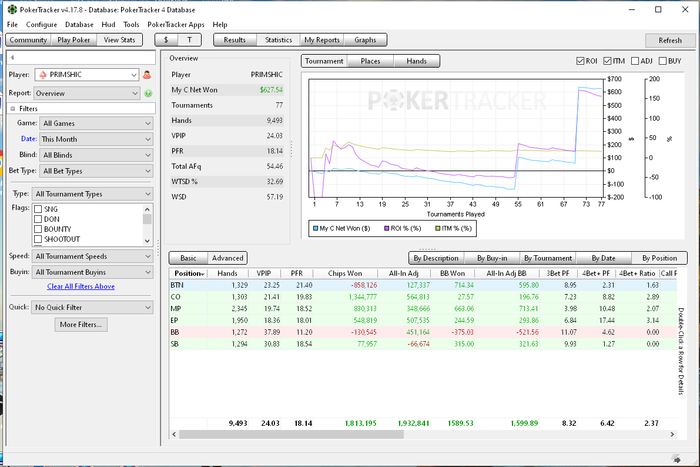
Task: Click the status bar icon at bottom right
Action: coord(676,459)
